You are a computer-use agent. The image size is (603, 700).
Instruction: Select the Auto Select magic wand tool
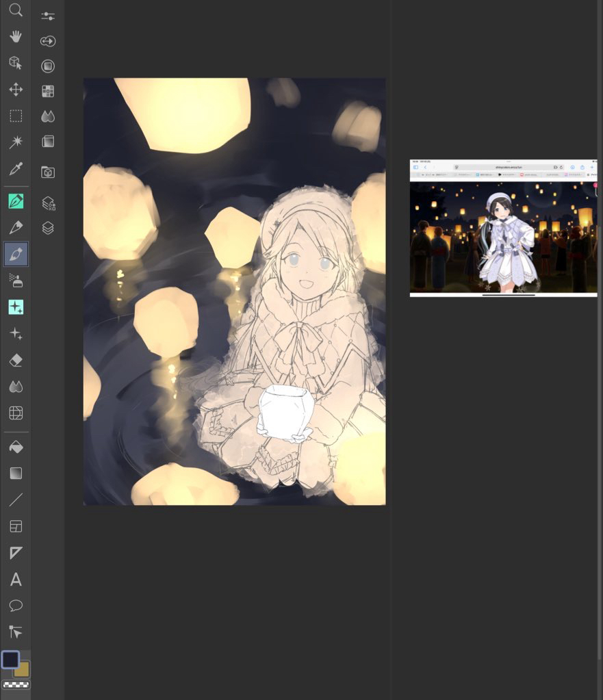coord(15,142)
